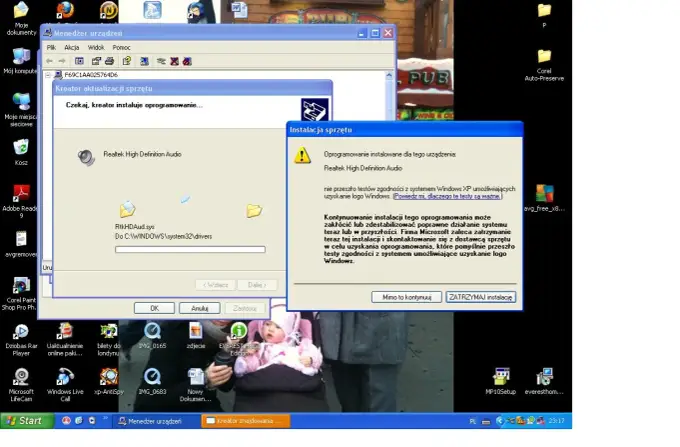Open avg_free installer desktop icon
The image size is (680, 447).
coord(544,198)
